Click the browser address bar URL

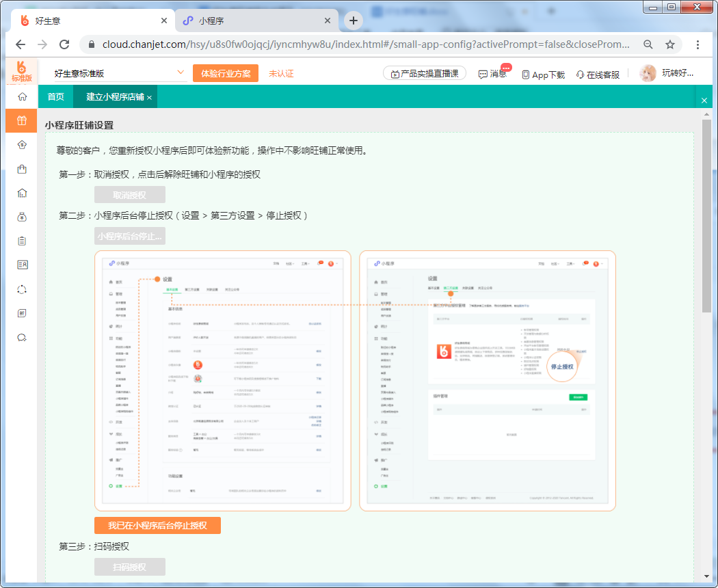pyautogui.click(x=366, y=44)
